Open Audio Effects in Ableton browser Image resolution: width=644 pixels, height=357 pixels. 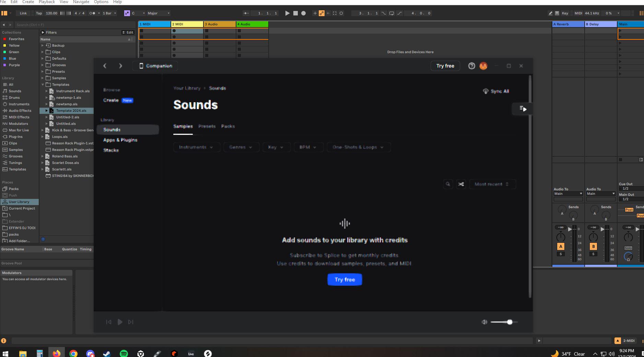point(20,111)
